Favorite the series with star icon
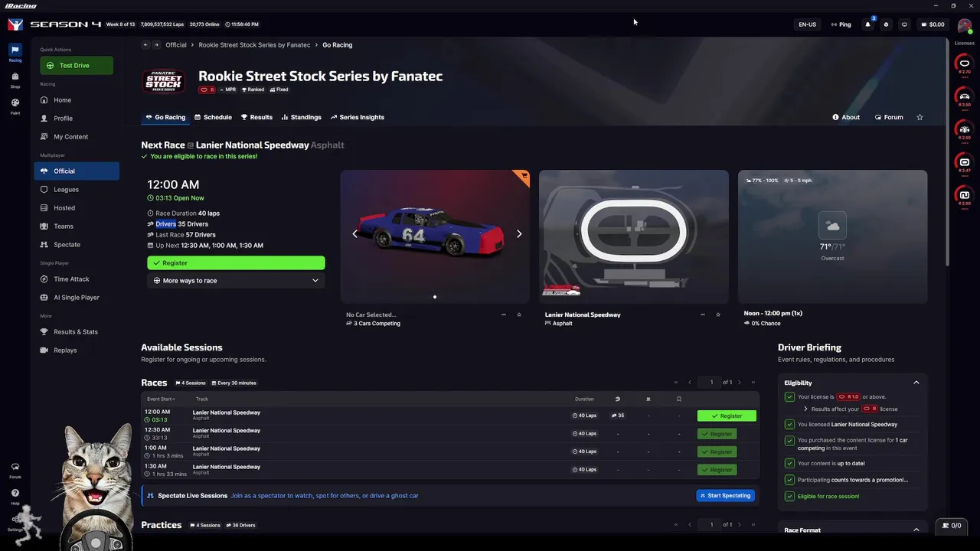980x551 pixels. tap(920, 117)
